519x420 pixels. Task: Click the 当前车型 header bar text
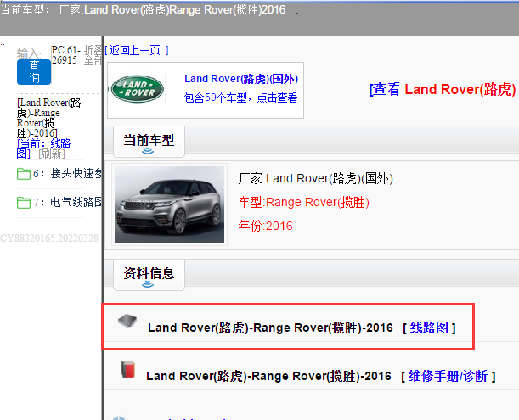point(142,9)
